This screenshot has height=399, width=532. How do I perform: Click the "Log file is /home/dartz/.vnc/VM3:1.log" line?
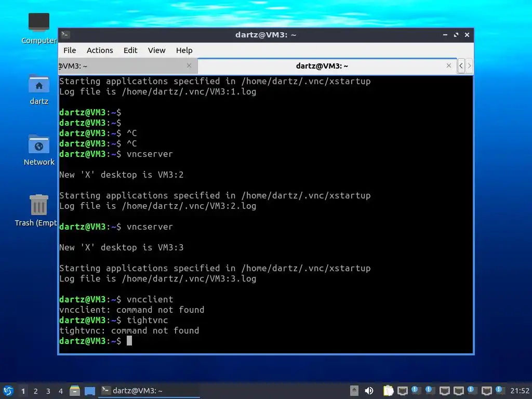pos(158,91)
